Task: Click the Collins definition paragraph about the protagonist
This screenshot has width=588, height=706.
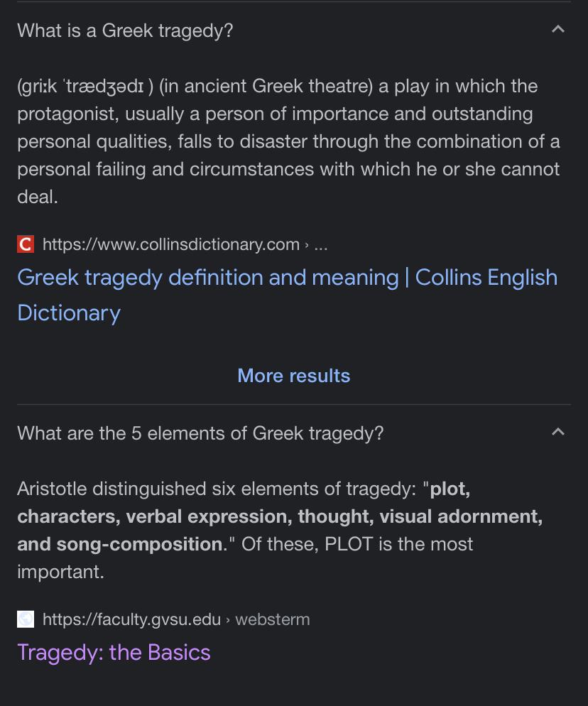Action: pos(288,141)
